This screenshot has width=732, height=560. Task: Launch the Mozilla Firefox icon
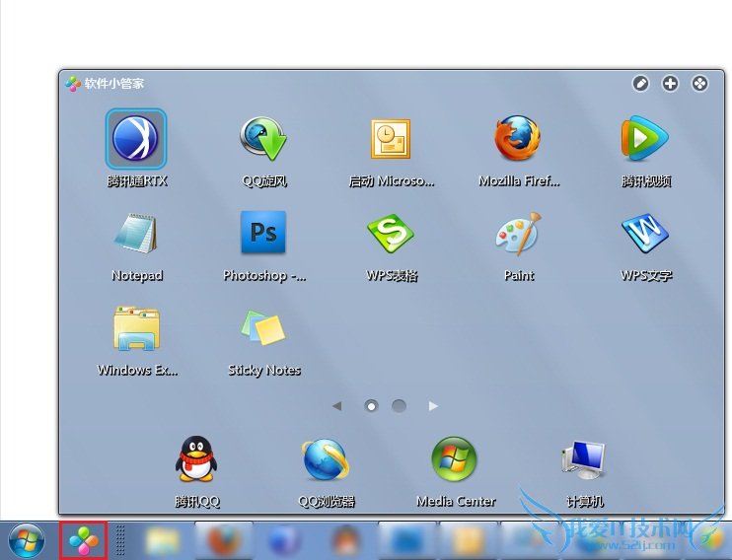[x=518, y=139]
